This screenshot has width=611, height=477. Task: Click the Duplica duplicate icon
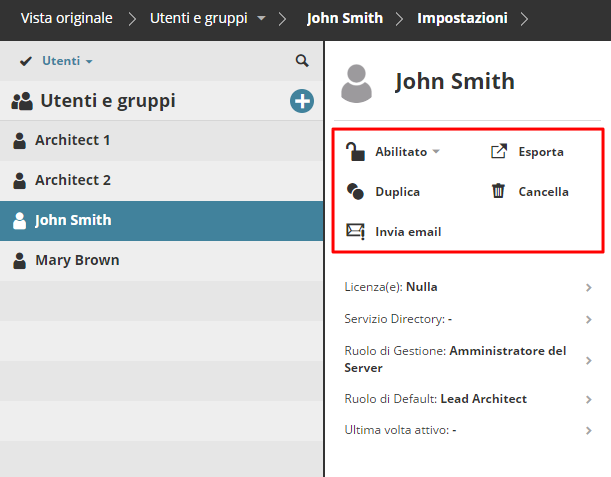[355, 191]
